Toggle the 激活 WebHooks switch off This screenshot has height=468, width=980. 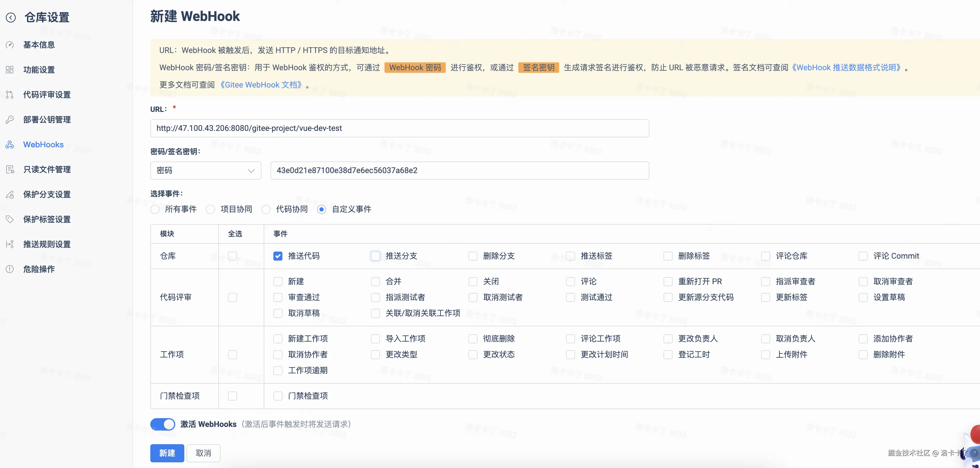(x=163, y=424)
